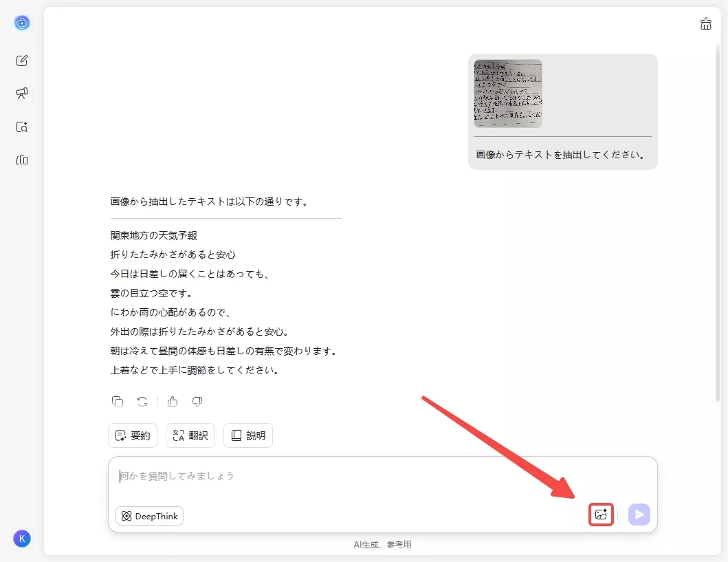
Task: Copy the extracted text response
Action: [118, 401]
